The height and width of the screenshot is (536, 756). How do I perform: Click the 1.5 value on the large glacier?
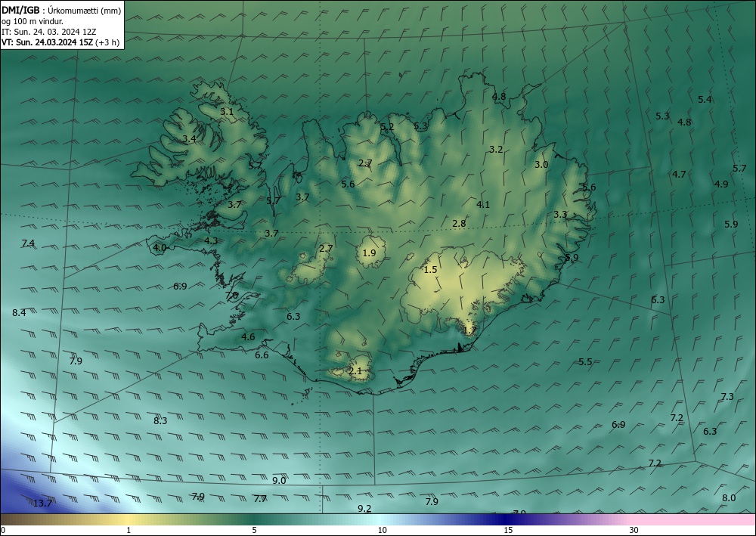click(x=430, y=270)
